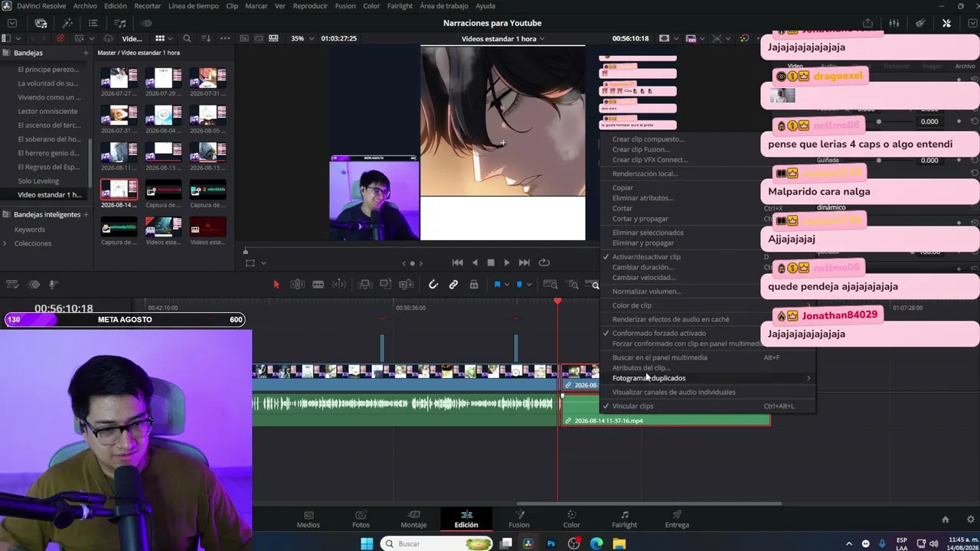Viewport: 980px width, 551px height.
Task: Switch to the Fotos page
Action: coord(361,520)
